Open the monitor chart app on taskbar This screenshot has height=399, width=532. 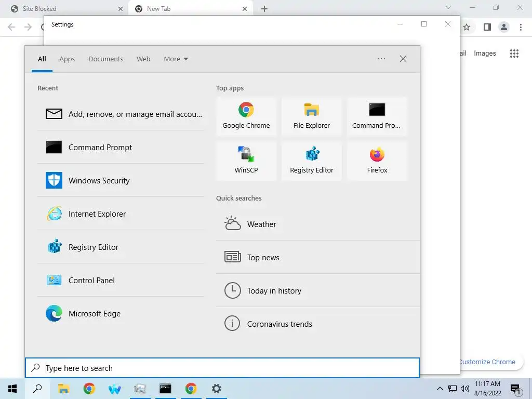click(140, 389)
